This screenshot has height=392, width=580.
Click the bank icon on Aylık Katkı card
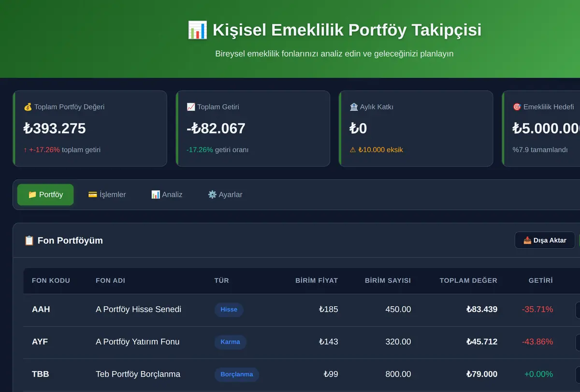(x=354, y=107)
